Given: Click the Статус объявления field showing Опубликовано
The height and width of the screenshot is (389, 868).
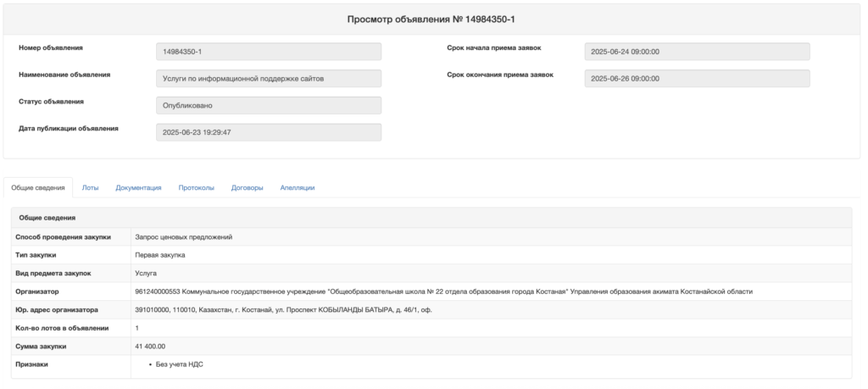Looking at the screenshot, I should (x=269, y=105).
